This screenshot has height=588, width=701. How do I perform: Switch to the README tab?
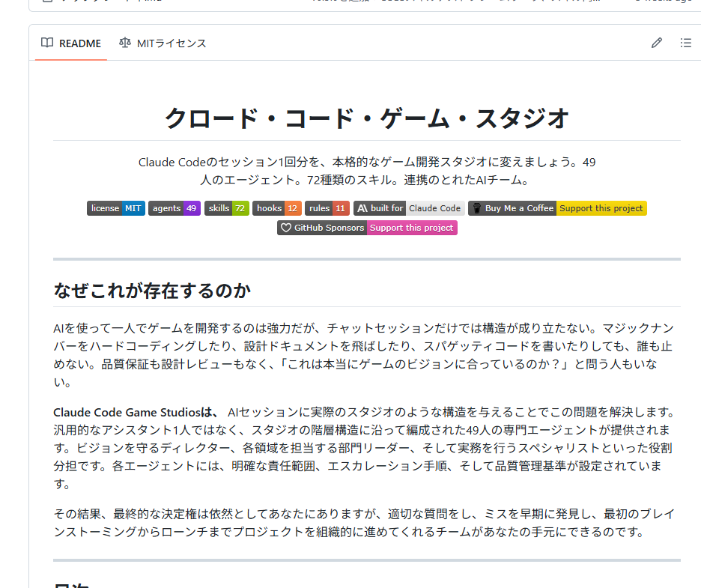click(x=71, y=43)
